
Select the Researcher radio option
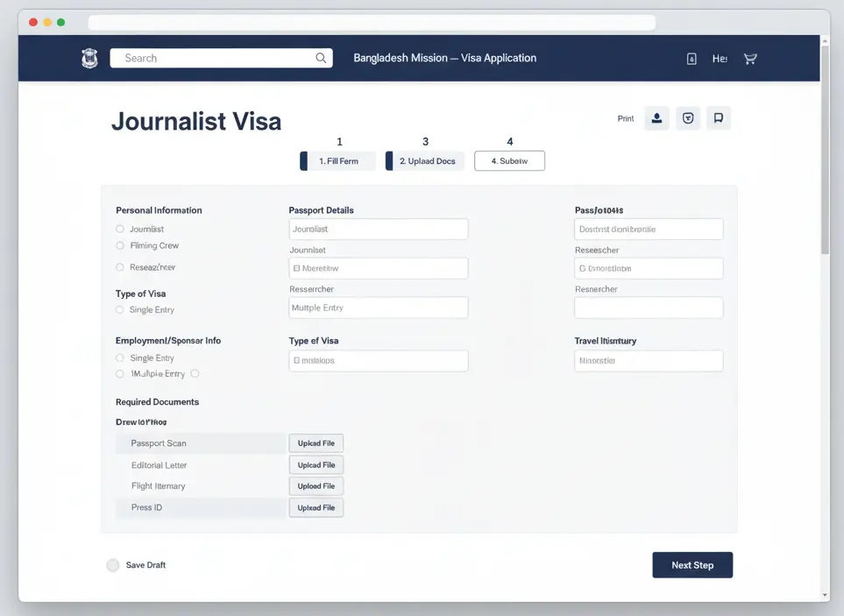[x=120, y=267]
